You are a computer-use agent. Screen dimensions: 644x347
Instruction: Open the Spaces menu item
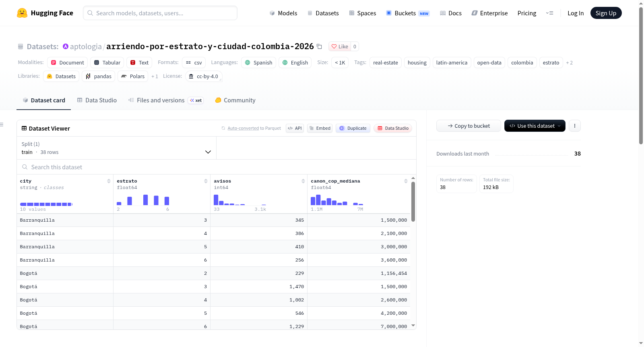[362, 13]
